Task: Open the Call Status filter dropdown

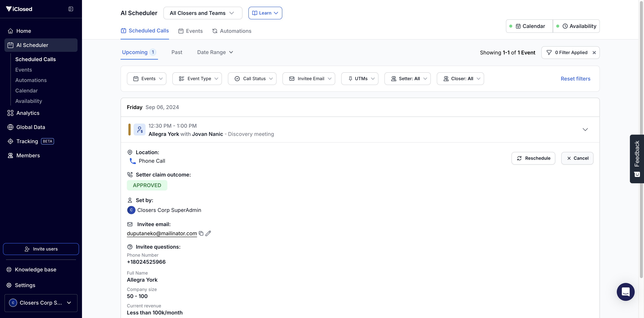Action: pyautogui.click(x=252, y=78)
